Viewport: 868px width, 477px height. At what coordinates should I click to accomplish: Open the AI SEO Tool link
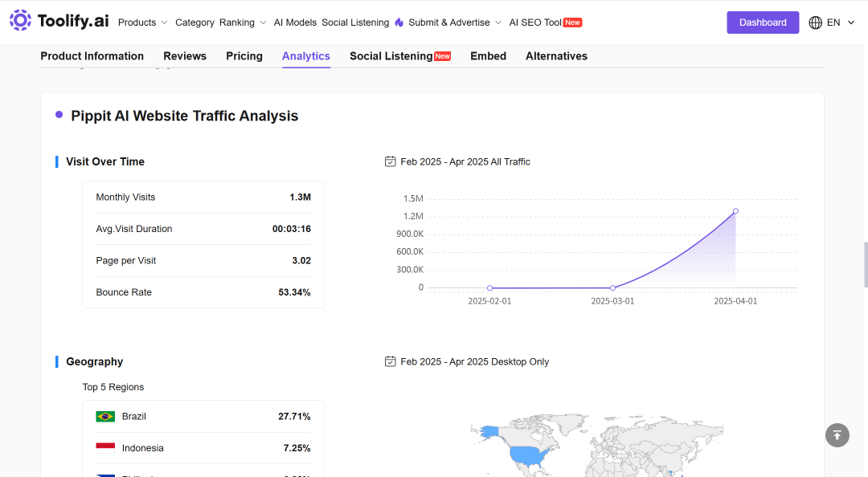coord(535,22)
